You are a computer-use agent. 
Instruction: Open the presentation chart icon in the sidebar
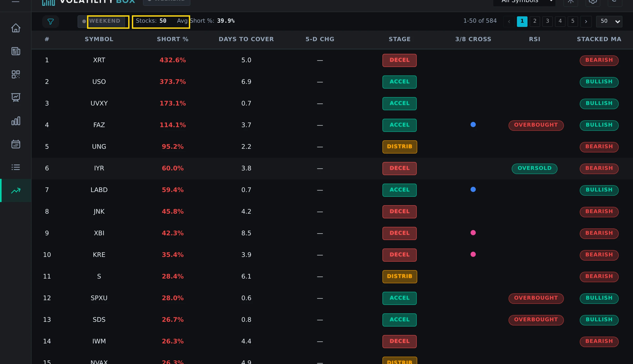point(16,98)
